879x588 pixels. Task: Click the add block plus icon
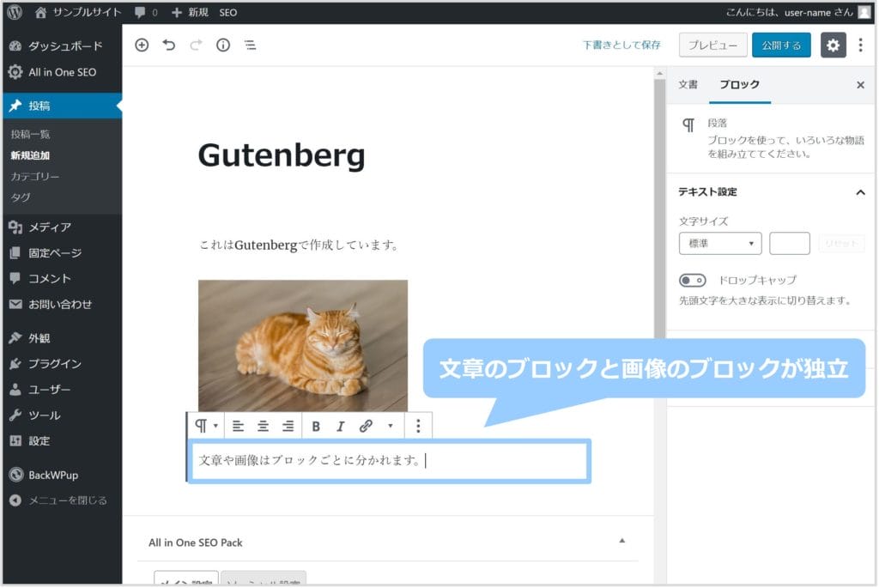142,45
